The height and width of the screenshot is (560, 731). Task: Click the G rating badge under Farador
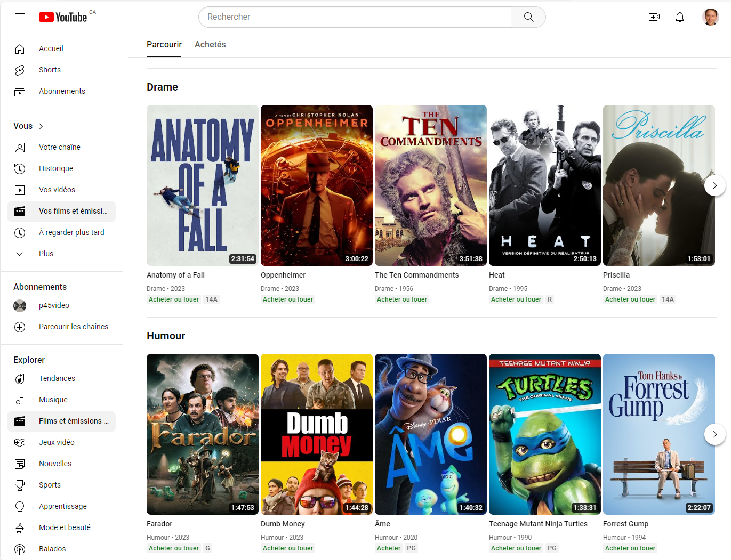(x=207, y=548)
